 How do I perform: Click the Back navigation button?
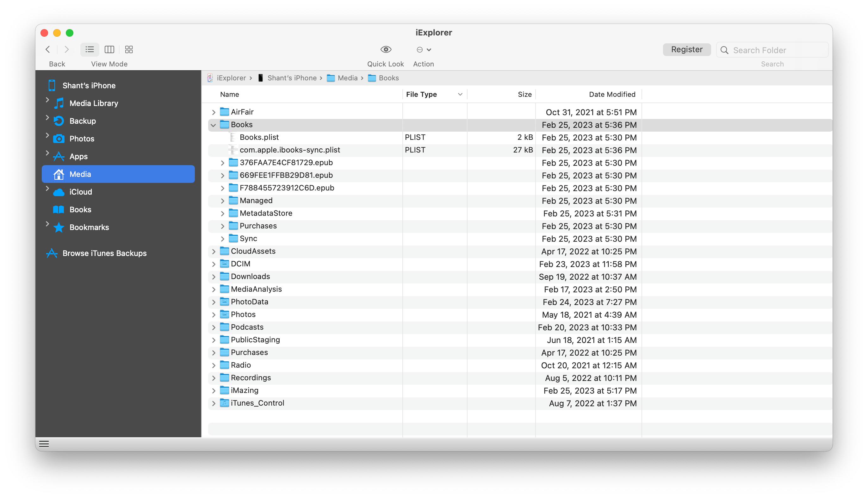pos(48,49)
